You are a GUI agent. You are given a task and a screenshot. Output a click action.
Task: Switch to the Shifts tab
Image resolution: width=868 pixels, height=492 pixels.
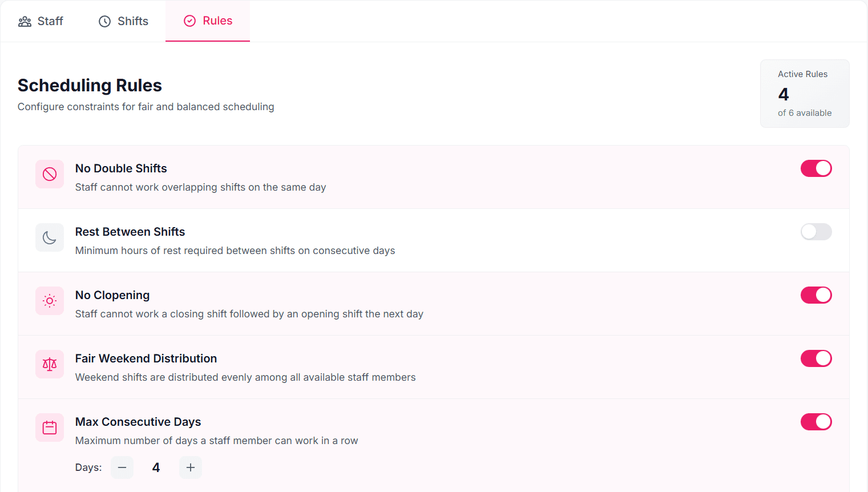[132, 21]
